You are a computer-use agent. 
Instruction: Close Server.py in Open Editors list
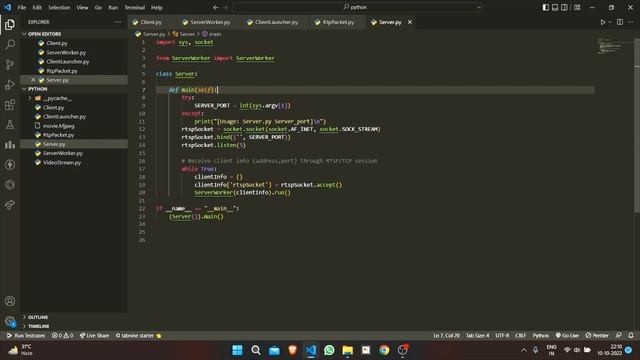33,80
